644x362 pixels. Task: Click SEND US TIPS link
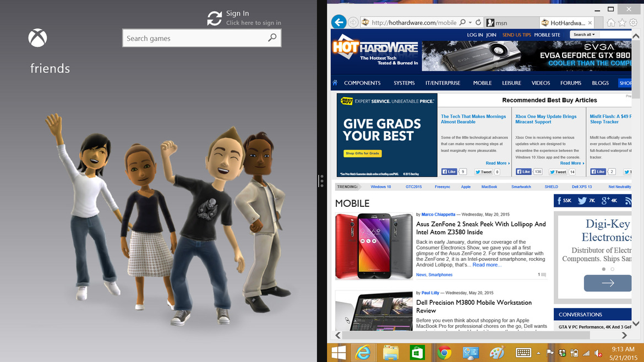tap(516, 35)
